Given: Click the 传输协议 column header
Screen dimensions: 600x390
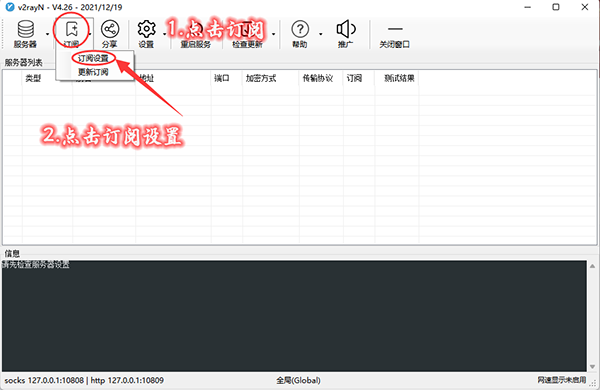Looking at the screenshot, I should pos(318,78).
